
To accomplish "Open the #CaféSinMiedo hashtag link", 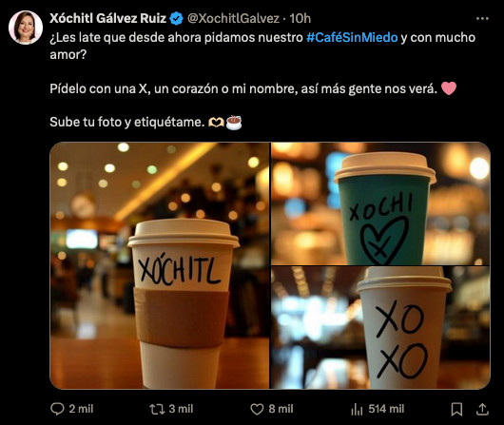I will click(352, 38).
